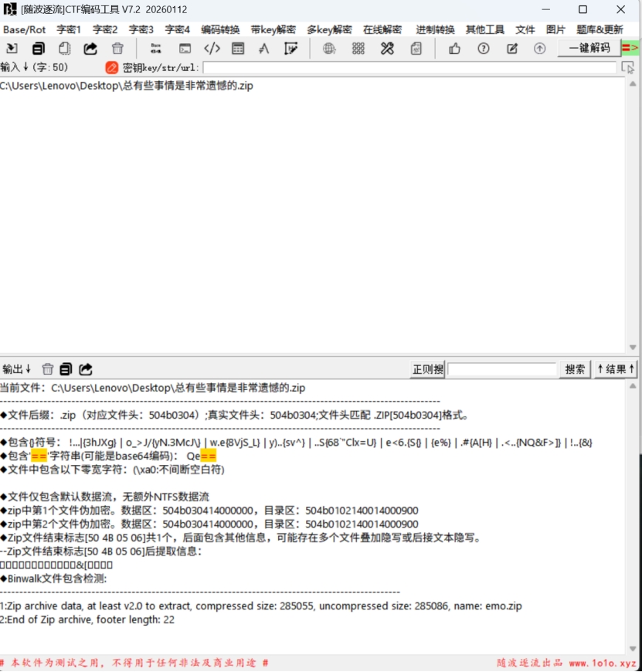Image resolution: width=642 pixels, height=672 pixels.
Task: Focus the 密钥key/str/url input field
Action: [x=409, y=67]
